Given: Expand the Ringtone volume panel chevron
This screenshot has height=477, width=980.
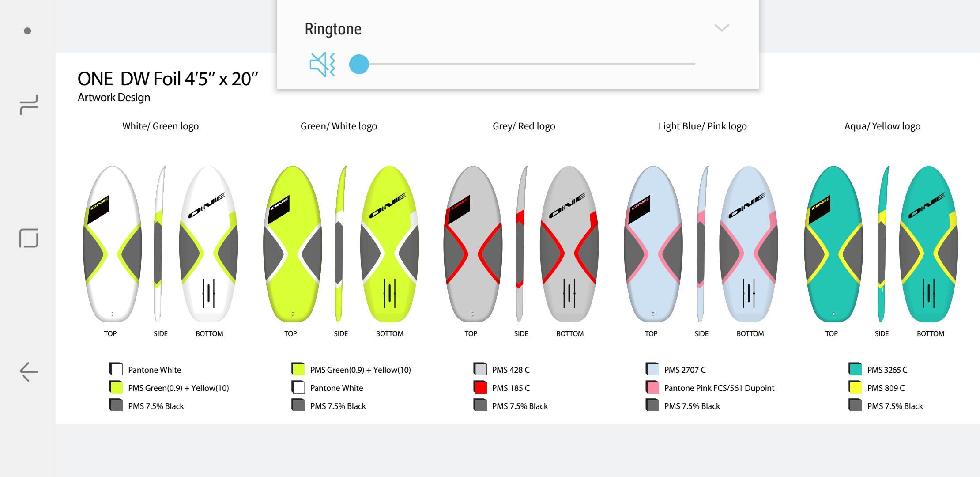Looking at the screenshot, I should (722, 28).
